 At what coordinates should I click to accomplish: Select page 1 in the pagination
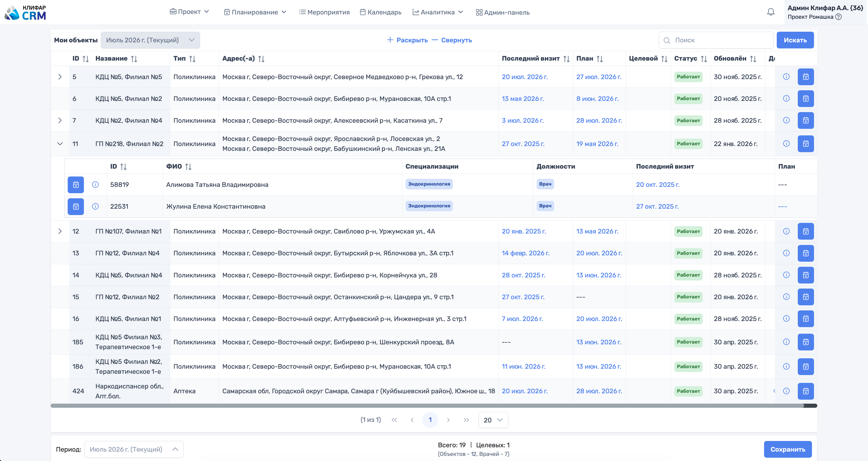[430, 420]
